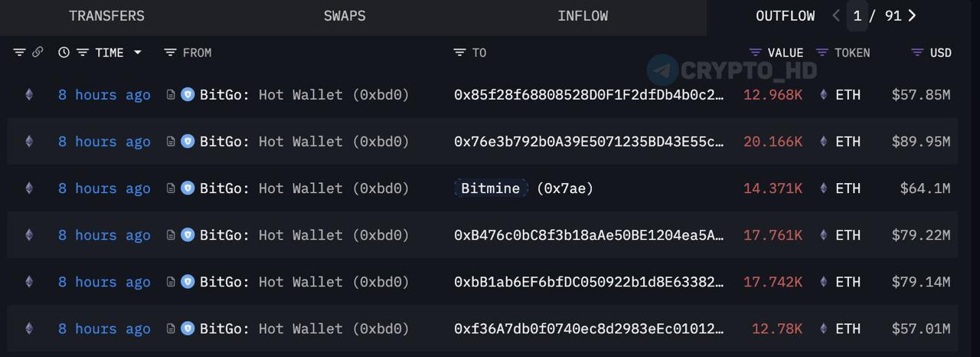Click the link chain icon in header
Image resolution: width=980 pixels, height=357 pixels.
(x=38, y=53)
